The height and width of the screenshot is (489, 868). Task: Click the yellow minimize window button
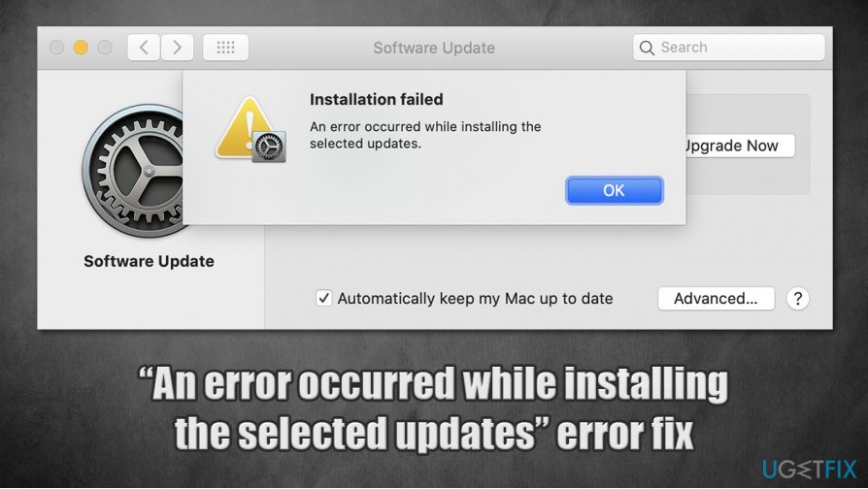coord(81,48)
